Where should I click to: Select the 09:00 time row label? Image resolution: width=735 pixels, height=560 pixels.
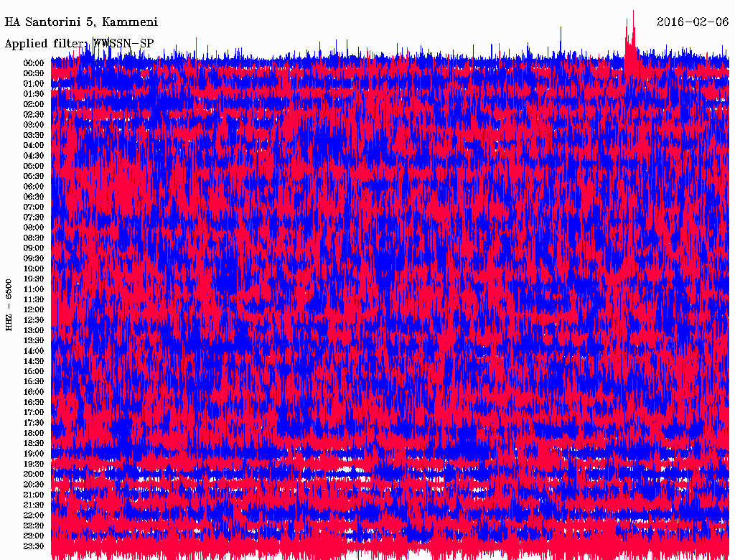pyautogui.click(x=33, y=248)
